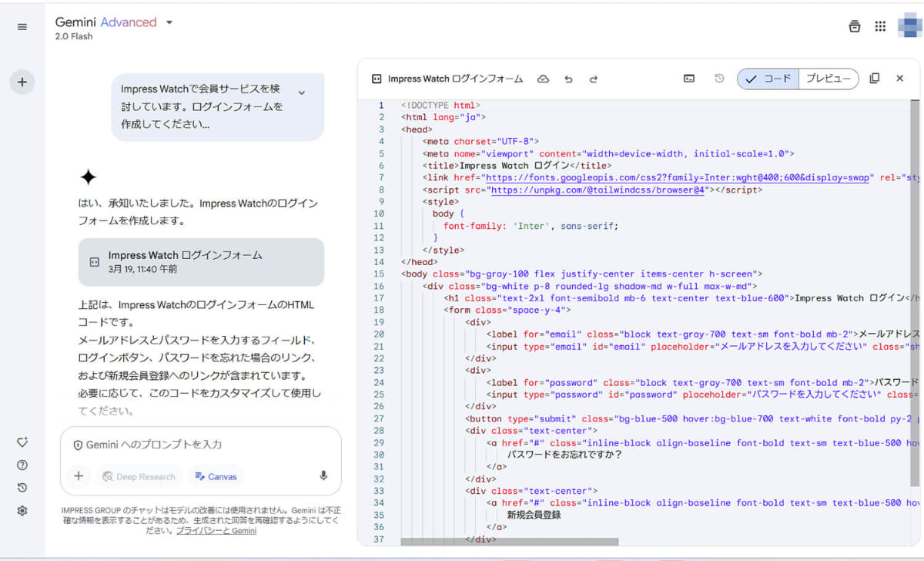
Task: Switch to the プレビュー view toggle
Action: point(829,79)
